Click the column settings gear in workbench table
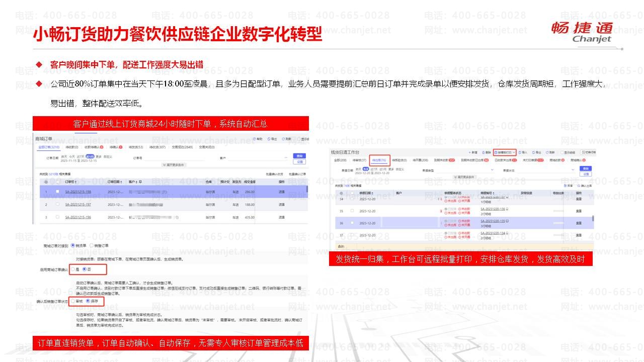The width and height of the screenshot is (644, 362). coord(341,193)
